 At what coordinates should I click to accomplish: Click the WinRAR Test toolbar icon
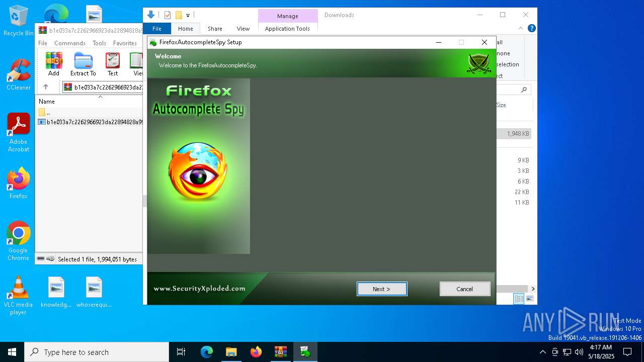[x=113, y=64]
